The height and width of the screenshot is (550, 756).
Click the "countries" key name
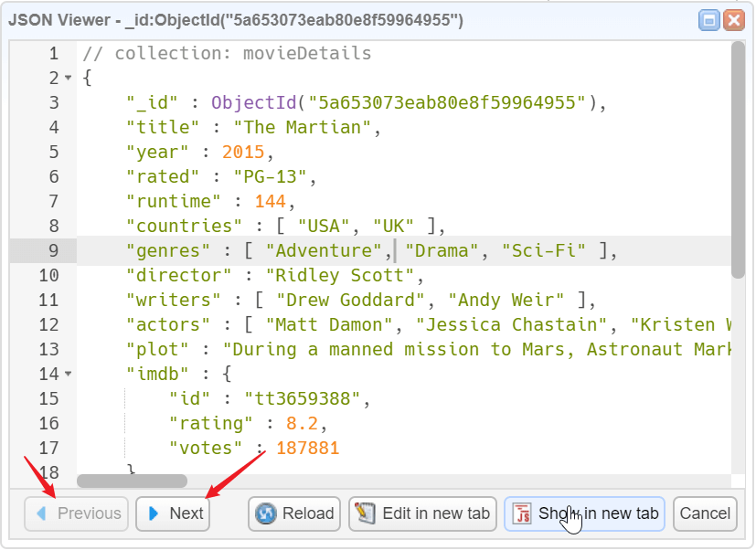click(x=184, y=226)
